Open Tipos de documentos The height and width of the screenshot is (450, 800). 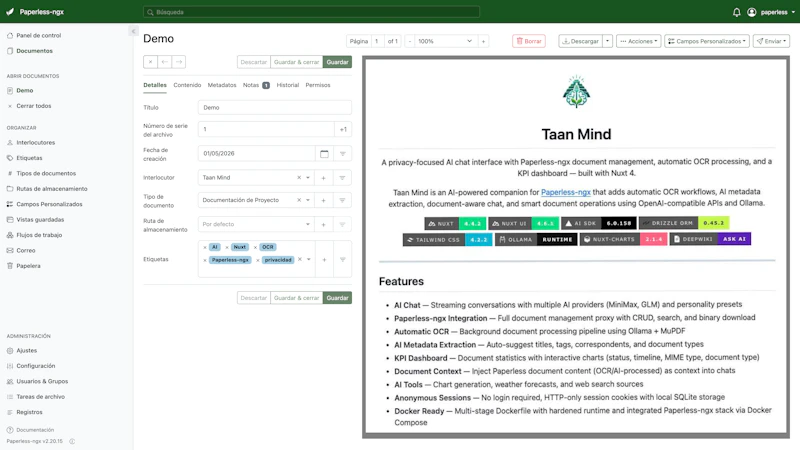(x=41, y=173)
